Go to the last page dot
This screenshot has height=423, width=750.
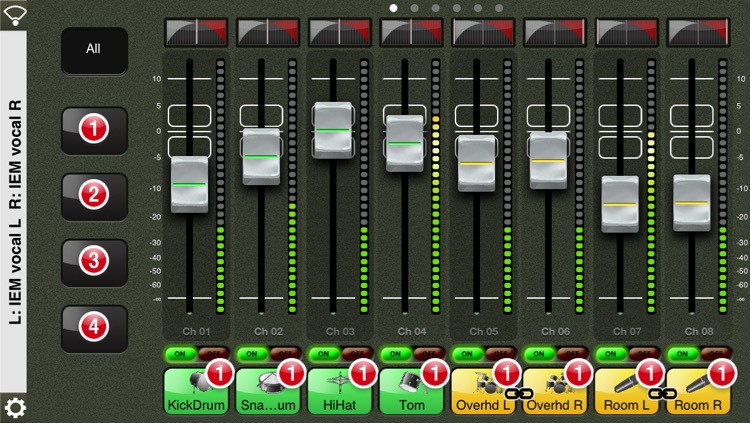(499, 8)
